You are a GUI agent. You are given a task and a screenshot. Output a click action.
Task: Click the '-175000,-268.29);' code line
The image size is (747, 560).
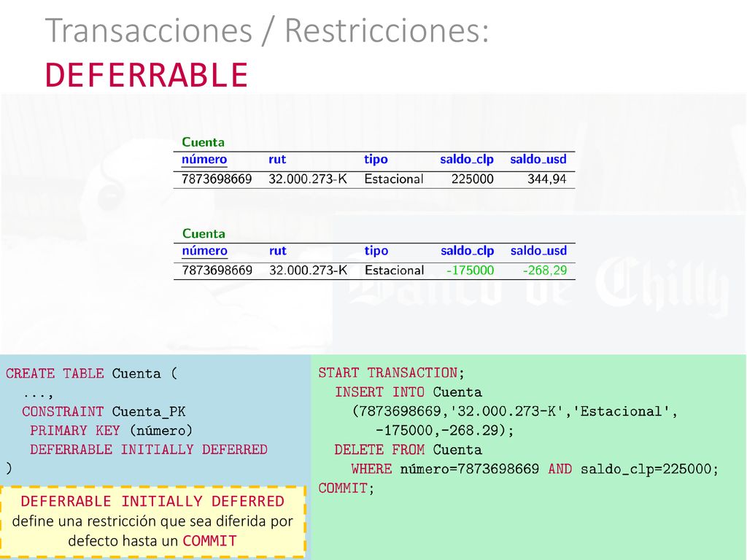coord(444,430)
